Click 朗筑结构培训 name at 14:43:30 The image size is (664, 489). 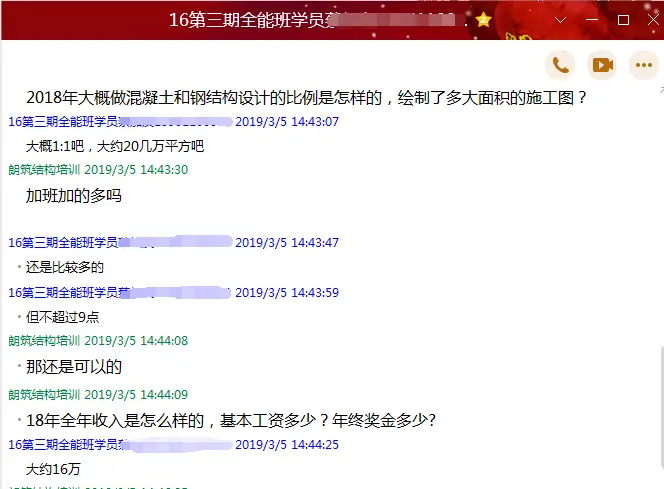[44, 170]
